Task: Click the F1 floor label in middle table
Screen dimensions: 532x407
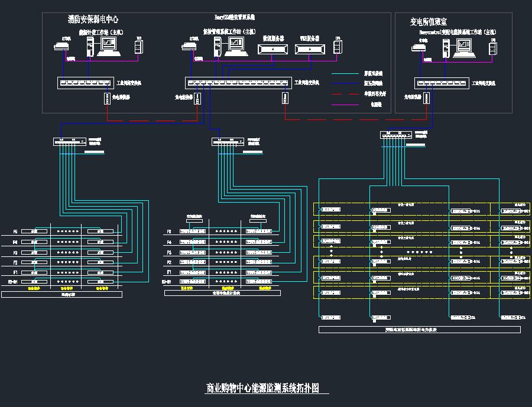Action: pos(169,272)
